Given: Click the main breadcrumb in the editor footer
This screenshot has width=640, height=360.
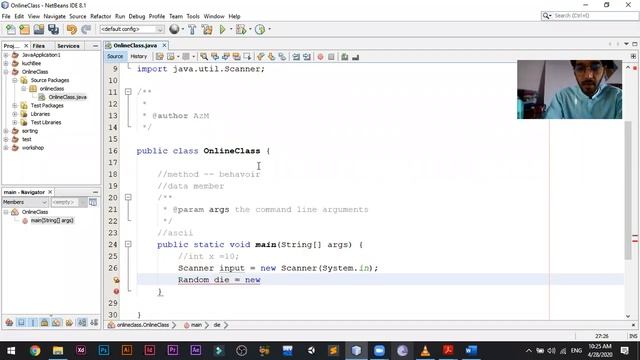Looking at the screenshot, I should pyautogui.click(x=196, y=325).
